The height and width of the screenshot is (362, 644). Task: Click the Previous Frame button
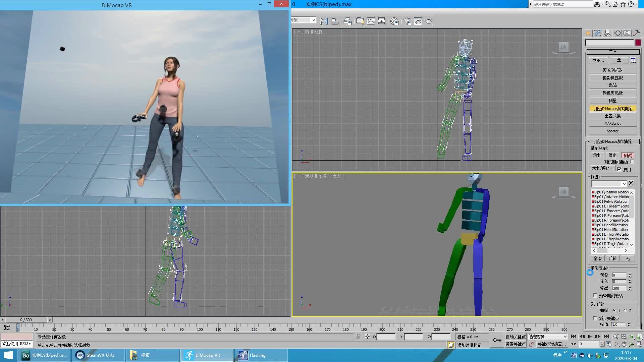coord(582,336)
